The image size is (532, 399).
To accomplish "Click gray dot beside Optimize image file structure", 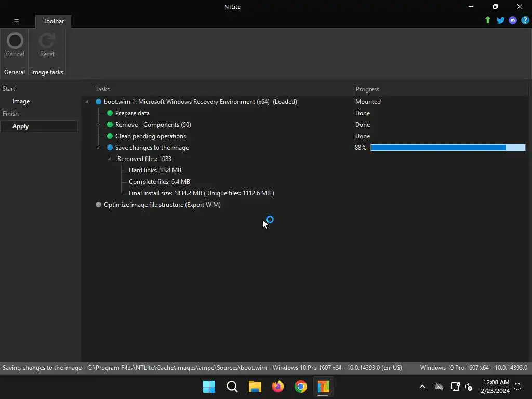I will [x=98, y=204].
